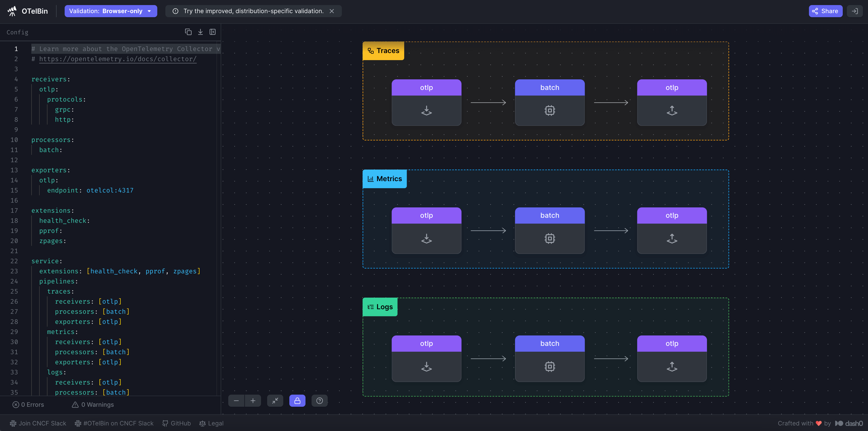Download the config file
Image resolution: width=868 pixels, height=431 pixels.
coord(200,32)
